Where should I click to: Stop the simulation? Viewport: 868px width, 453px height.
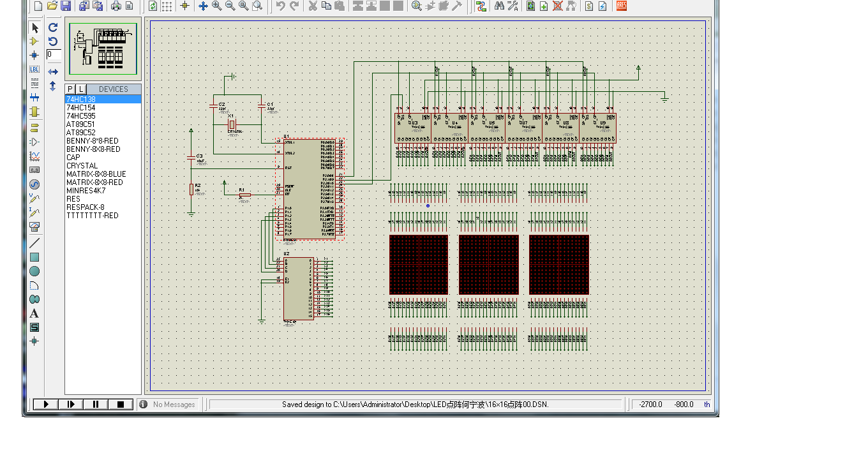pos(121,404)
